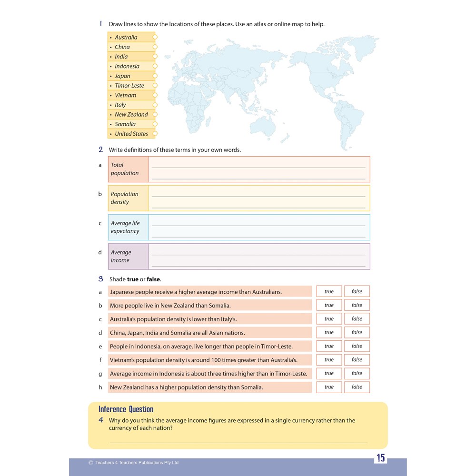This screenshot has width=476, height=476.
Task: Click the 'Shade true or false' instruction
Action: [135, 279]
